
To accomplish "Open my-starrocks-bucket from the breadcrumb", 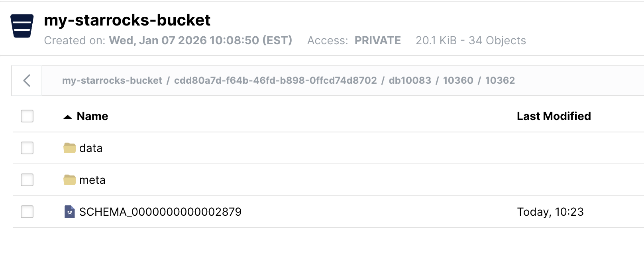I will click(x=113, y=80).
